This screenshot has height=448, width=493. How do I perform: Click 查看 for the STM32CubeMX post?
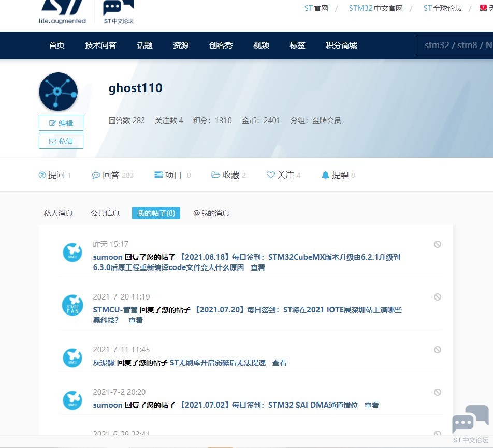[x=258, y=267]
